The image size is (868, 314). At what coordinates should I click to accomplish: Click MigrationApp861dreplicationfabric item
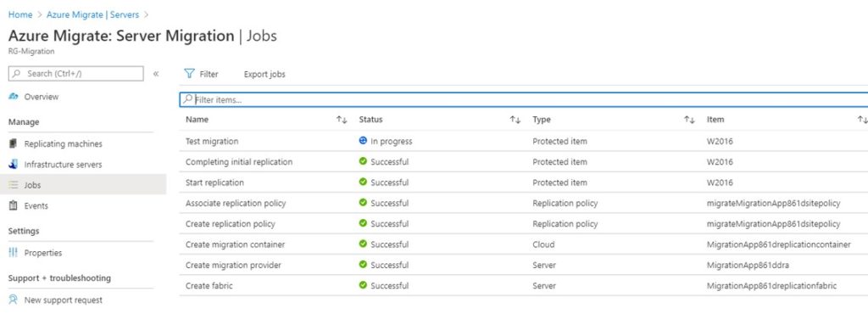771,286
